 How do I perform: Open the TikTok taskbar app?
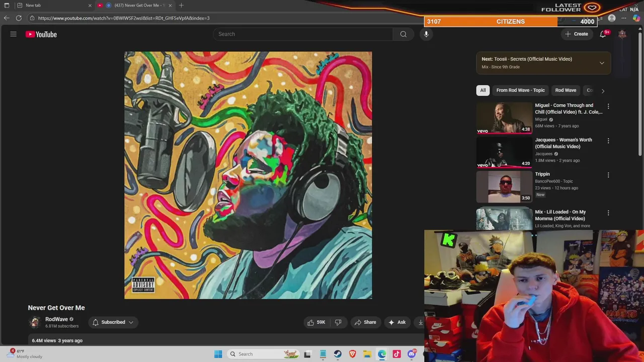click(396, 354)
